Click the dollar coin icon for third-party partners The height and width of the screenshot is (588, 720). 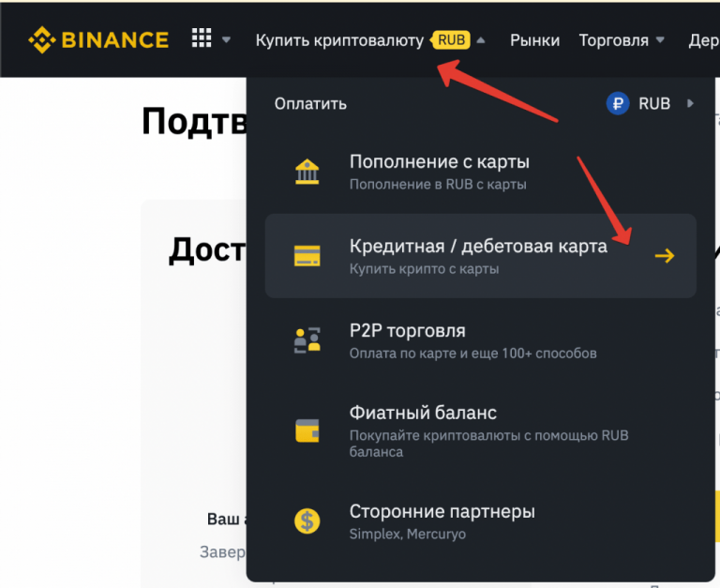coord(307,520)
